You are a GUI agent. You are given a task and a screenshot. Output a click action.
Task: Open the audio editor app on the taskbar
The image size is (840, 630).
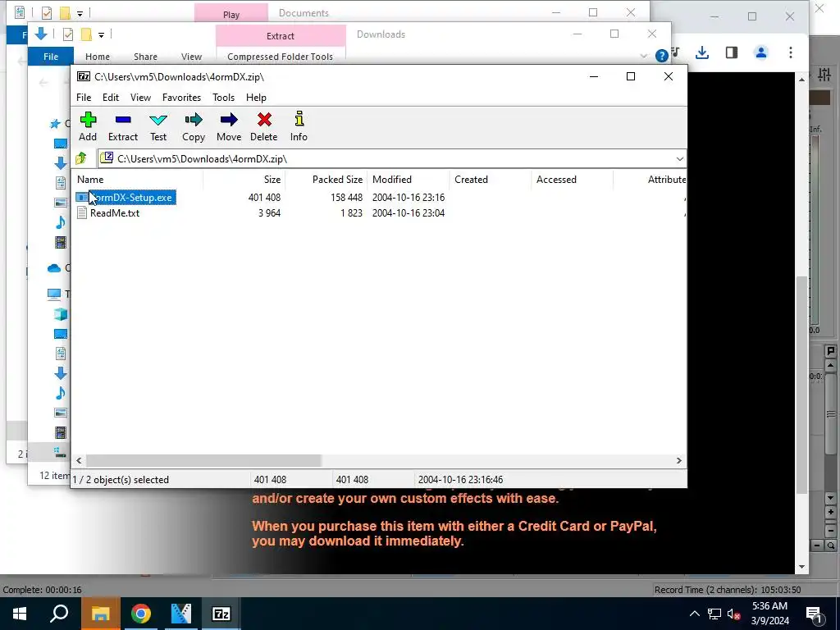[181, 614]
